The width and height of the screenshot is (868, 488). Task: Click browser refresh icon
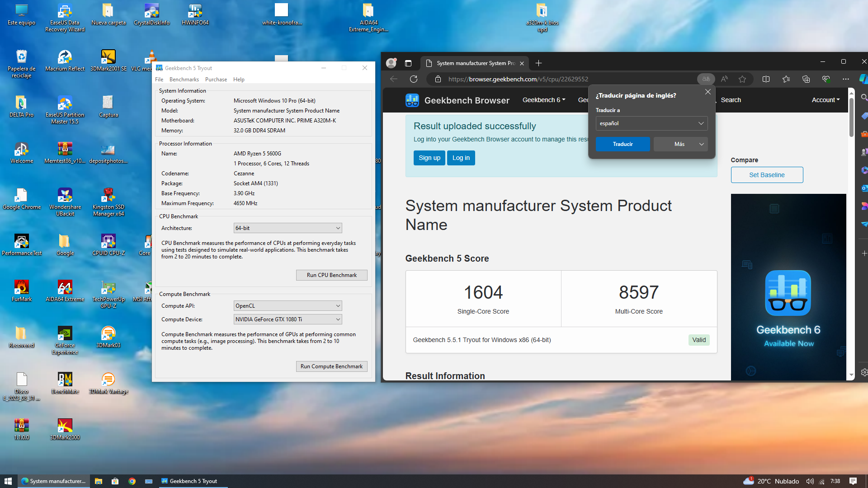click(x=413, y=79)
